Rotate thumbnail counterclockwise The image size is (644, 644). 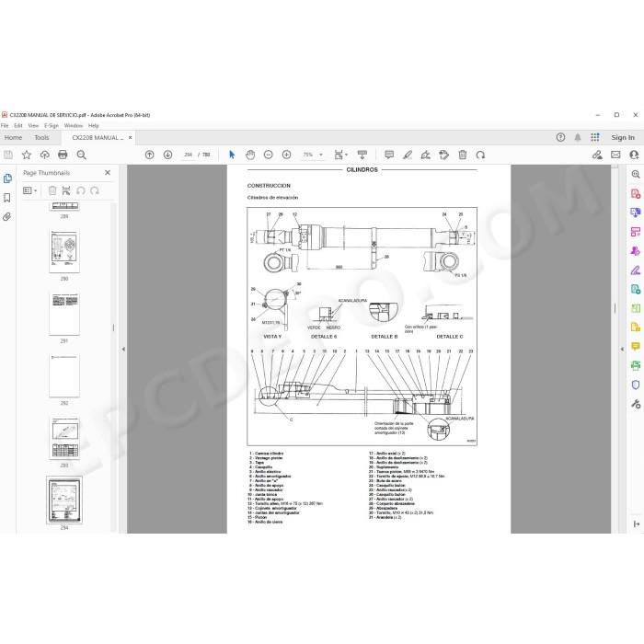(x=81, y=190)
